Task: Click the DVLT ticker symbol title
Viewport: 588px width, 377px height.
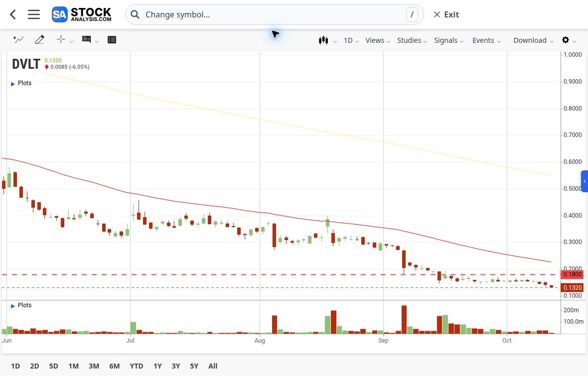Action: [x=26, y=64]
